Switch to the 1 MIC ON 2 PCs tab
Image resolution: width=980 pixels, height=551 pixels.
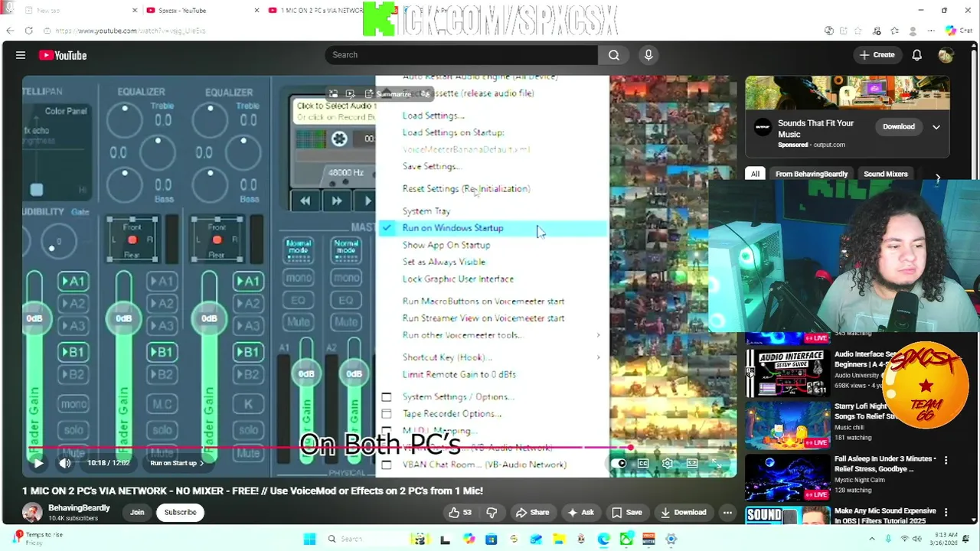322,11
